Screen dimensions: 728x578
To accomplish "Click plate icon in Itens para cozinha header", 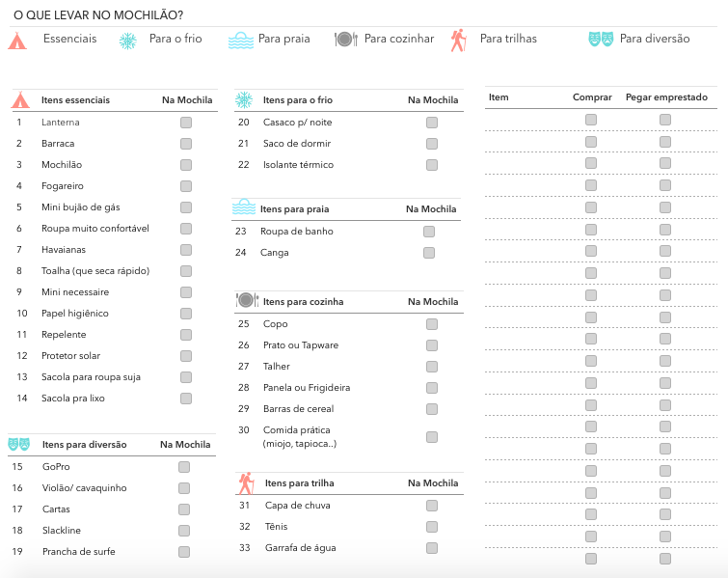I will click(x=247, y=300).
